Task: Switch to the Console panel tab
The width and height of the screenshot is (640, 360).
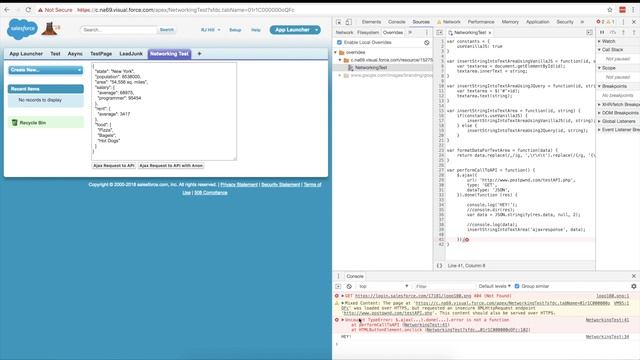Action: [396, 22]
